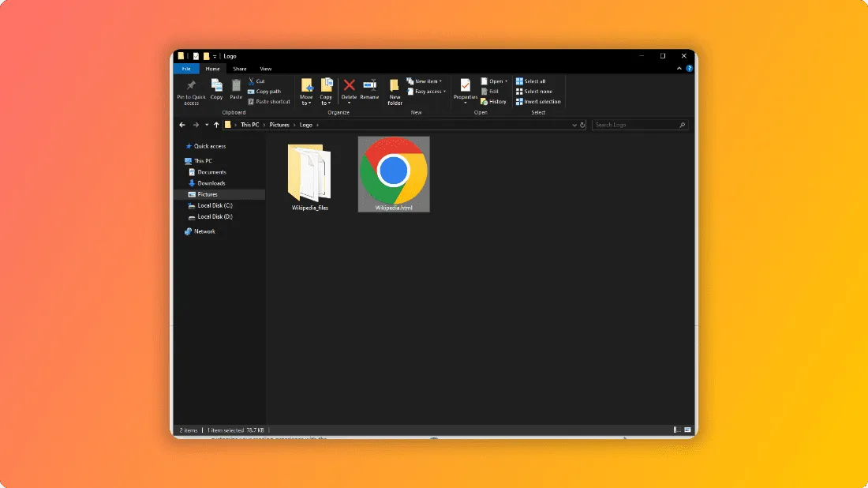The image size is (868, 488).
Task: Select Network in the sidebar
Action: 200,231
